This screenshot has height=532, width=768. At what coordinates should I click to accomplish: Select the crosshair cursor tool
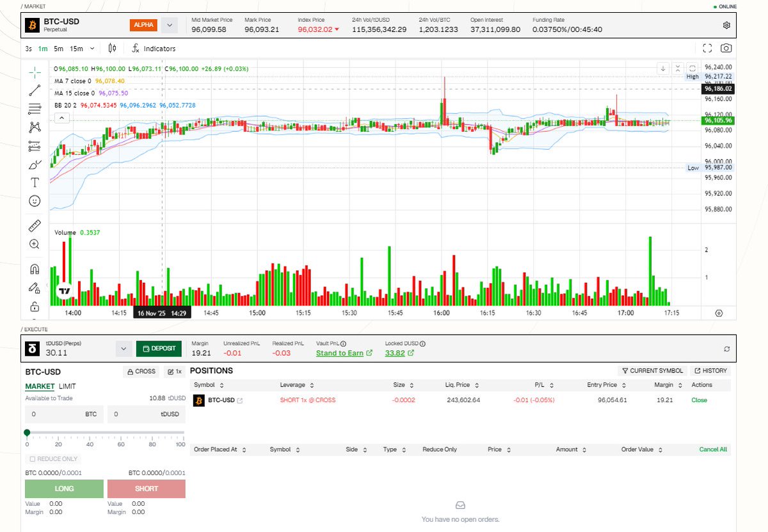coord(35,71)
